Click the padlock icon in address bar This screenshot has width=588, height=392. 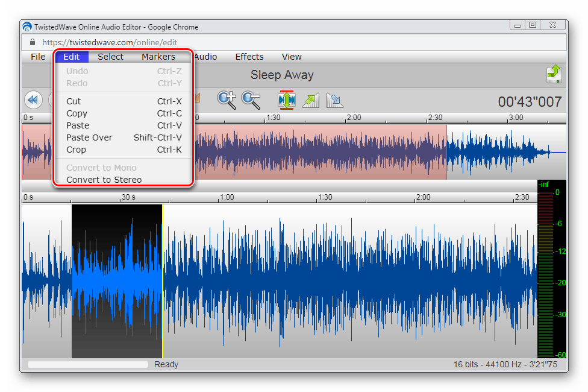click(x=32, y=43)
